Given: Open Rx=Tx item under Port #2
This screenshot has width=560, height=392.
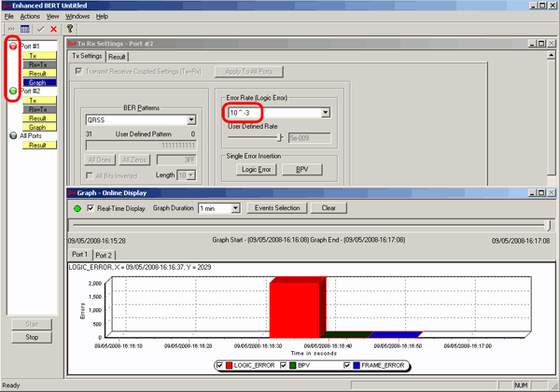Looking at the screenshot, I should tap(39, 109).
